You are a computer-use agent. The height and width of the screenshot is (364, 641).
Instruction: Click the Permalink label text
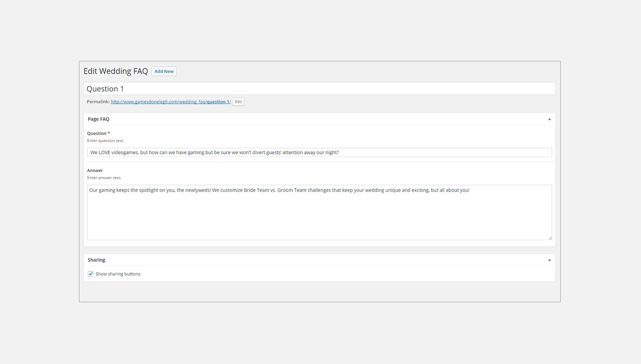coord(97,101)
